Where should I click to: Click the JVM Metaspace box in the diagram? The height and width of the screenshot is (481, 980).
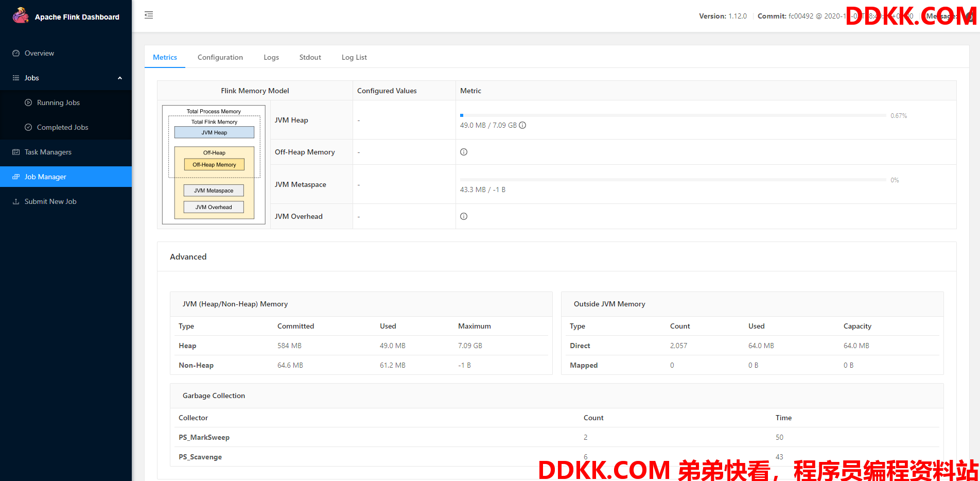pos(214,191)
